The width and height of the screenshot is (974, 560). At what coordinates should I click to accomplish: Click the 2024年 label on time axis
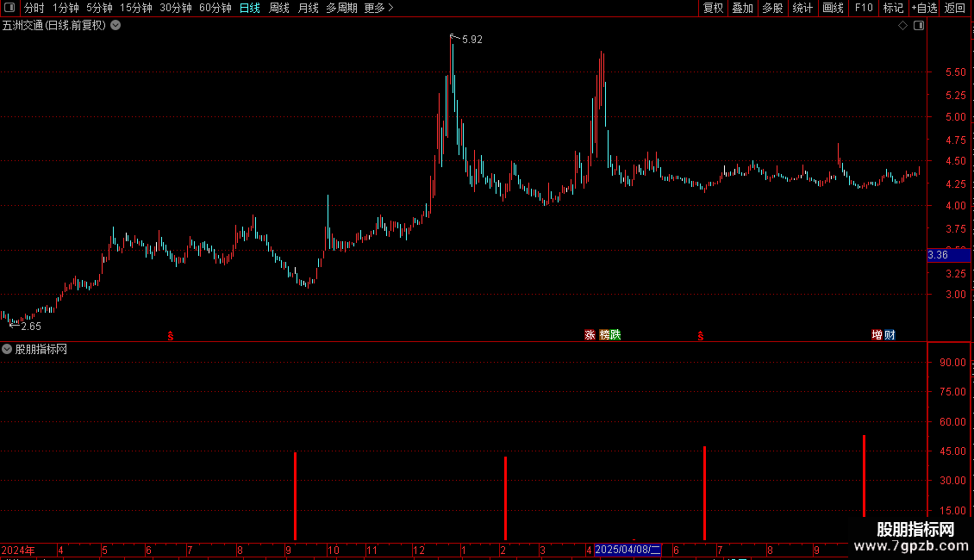click(18, 550)
